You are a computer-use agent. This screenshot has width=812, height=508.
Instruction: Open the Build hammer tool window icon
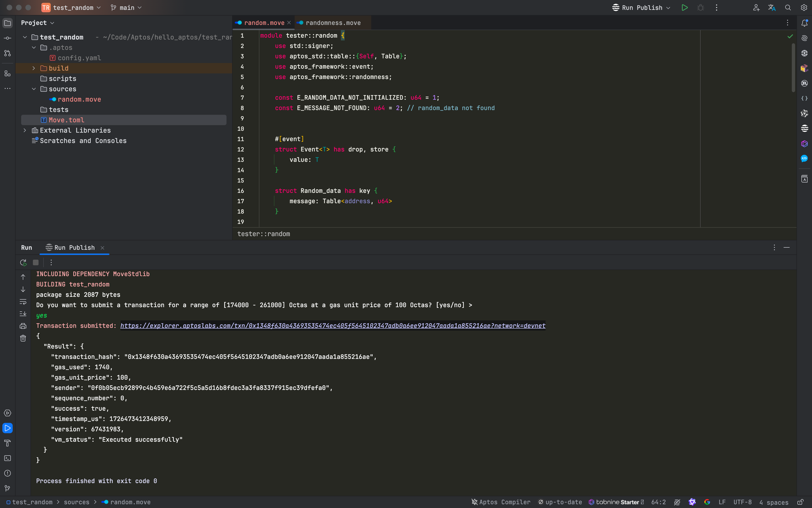coord(7,444)
